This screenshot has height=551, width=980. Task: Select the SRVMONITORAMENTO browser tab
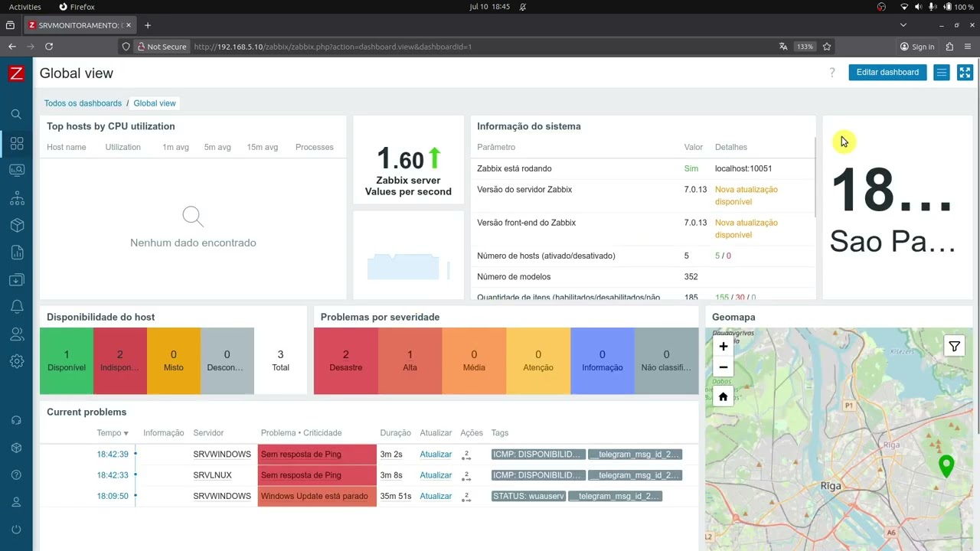(80, 25)
